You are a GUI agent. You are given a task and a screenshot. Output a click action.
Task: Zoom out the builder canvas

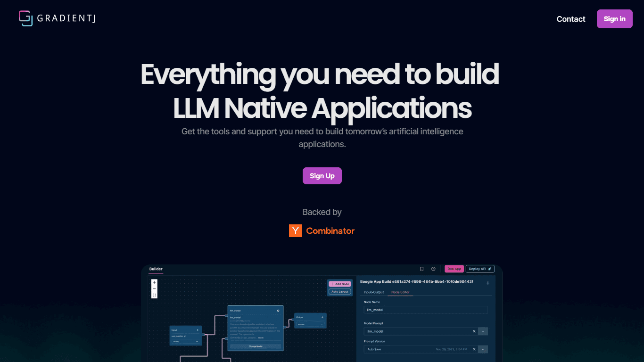[x=154, y=288]
